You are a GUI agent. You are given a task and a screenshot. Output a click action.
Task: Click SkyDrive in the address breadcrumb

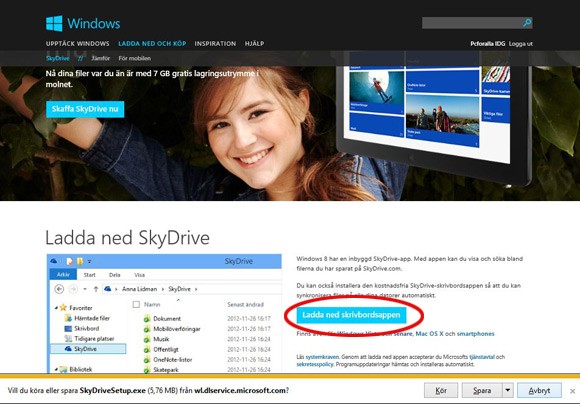click(x=179, y=289)
